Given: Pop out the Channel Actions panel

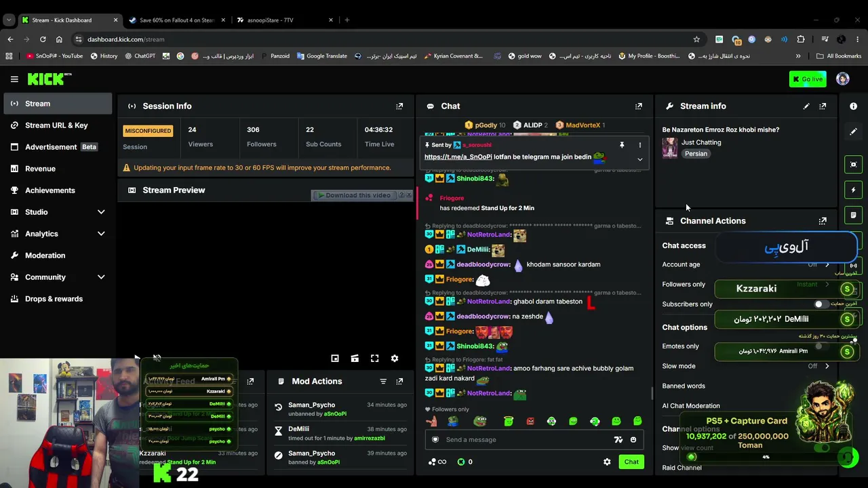Looking at the screenshot, I should click(823, 221).
